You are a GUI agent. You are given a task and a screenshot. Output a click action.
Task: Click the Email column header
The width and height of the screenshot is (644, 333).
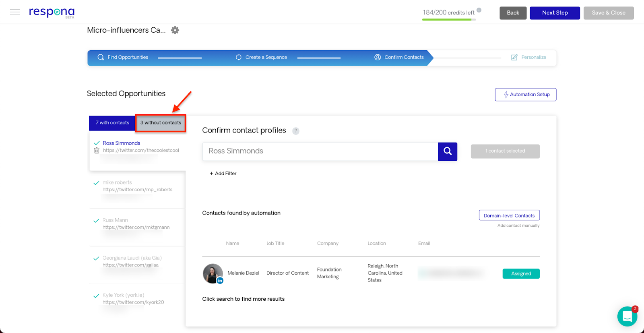click(424, 244)
